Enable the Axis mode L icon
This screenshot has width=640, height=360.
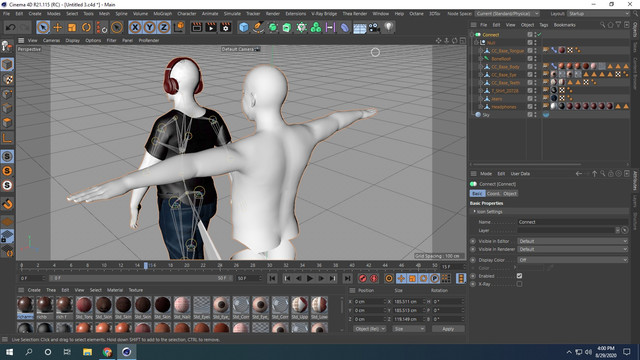(7, 138)
